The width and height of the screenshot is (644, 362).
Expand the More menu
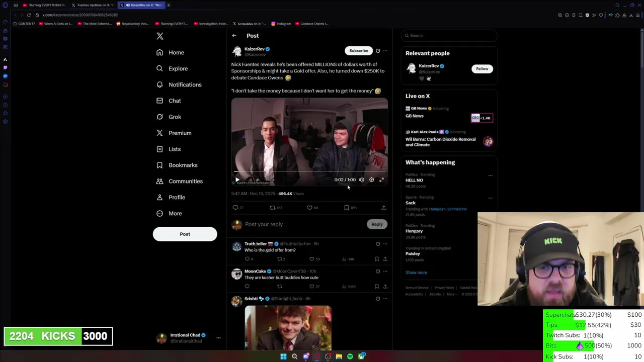tap(169, 213)
